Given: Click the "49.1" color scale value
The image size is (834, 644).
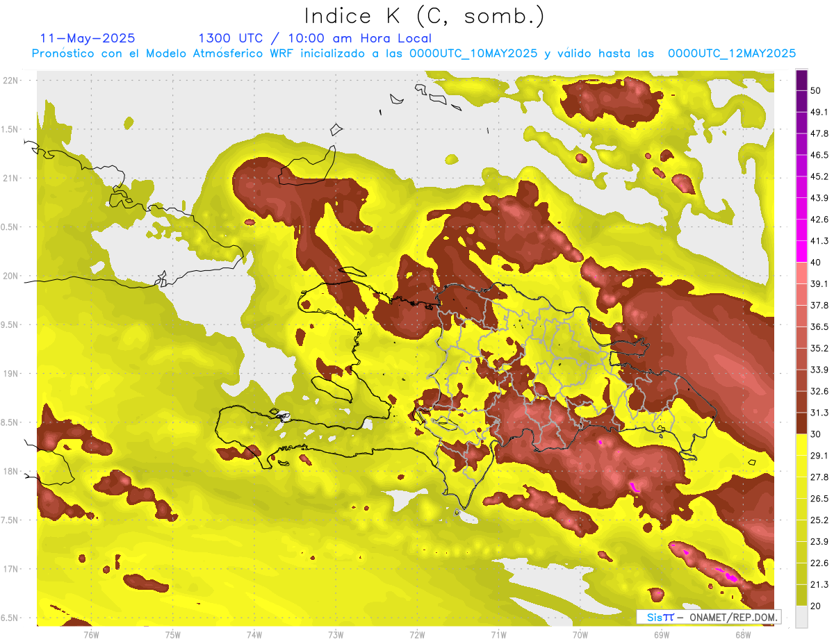Looking at the screenshot, I should point(819,112).
